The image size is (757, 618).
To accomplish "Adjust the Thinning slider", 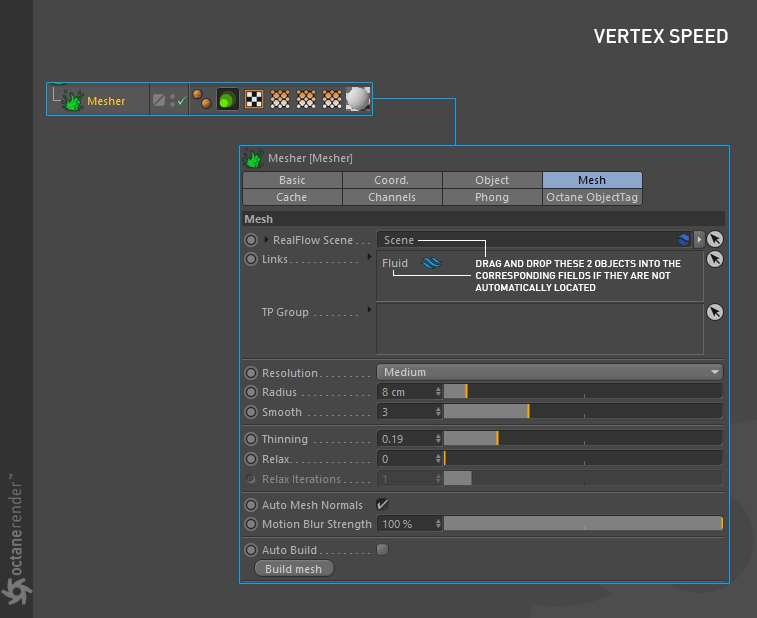I will (583, 438).
